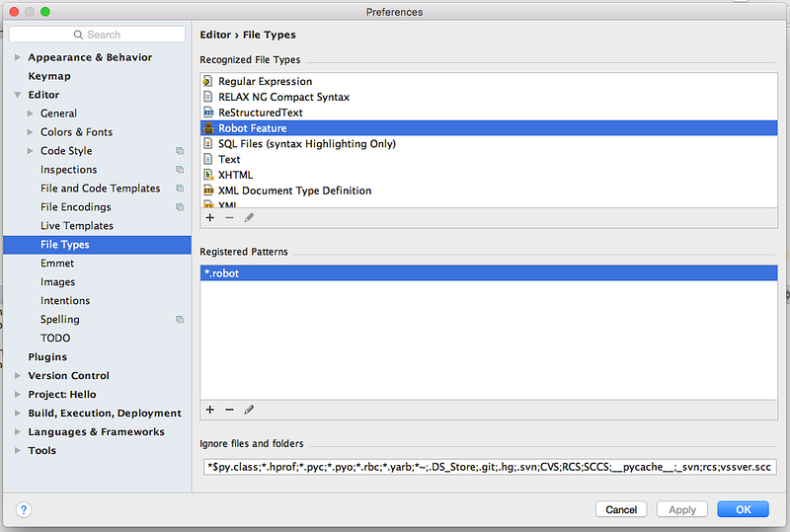Image resolution: width=790 pixels, height=532 pixels.
Task: Expand Build, Execution, Deployment section
Action: tap(18, 414)
